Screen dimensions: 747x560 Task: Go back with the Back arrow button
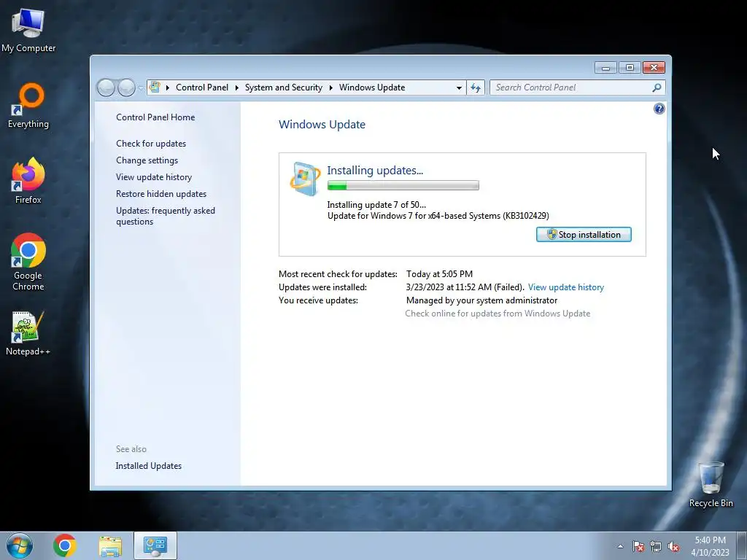[x=106, y=87]
